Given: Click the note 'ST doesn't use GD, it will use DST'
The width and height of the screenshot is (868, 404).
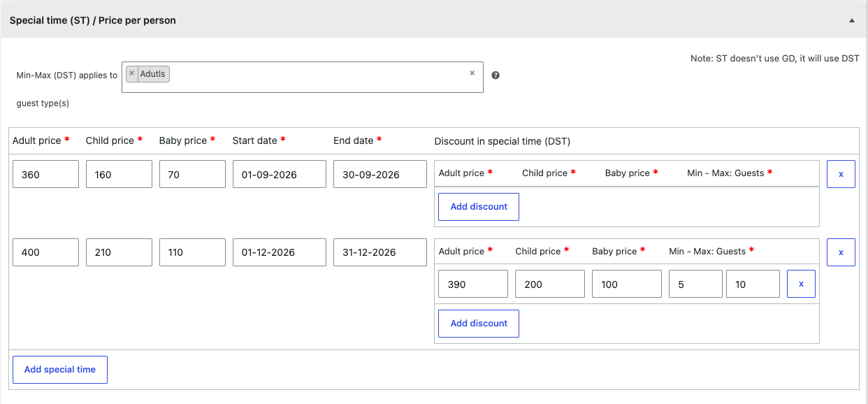Looking at the screenshot, I should pyautogui.click(x=775, y=59).
